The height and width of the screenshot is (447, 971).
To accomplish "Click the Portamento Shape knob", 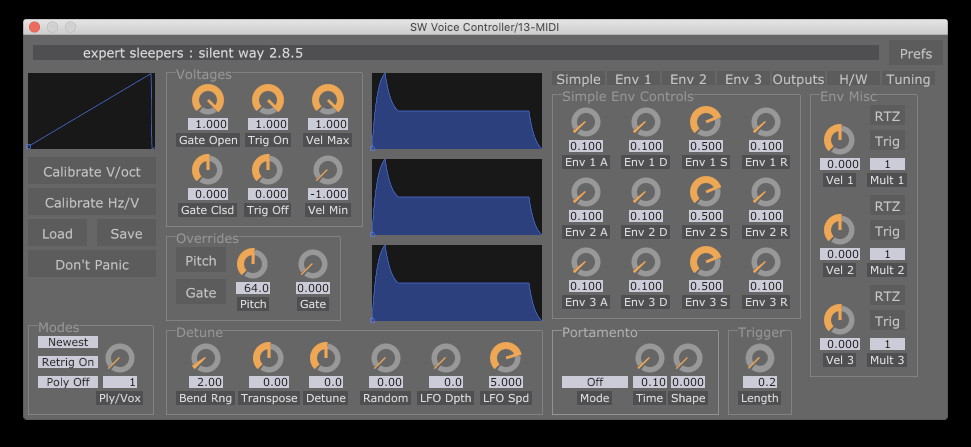I will click(x=688, y=358).
